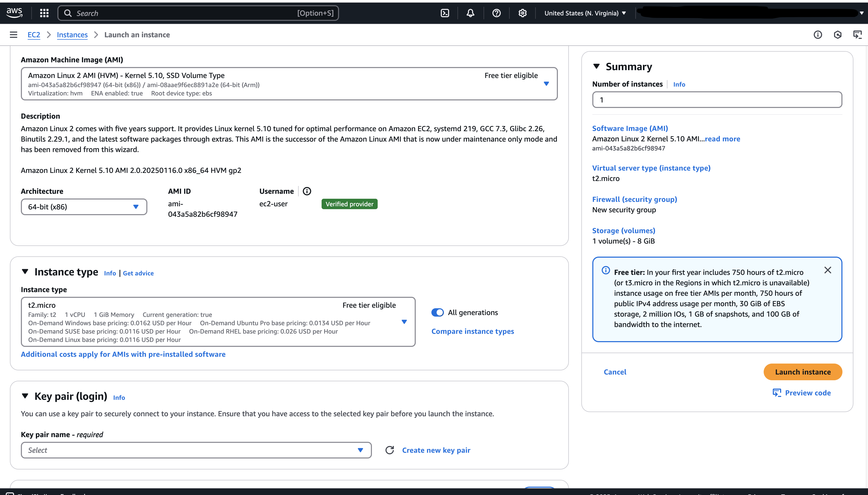This screenshot has height=495, width=868.
Task: Open the help question mark icon
Action: coord(496,13)
